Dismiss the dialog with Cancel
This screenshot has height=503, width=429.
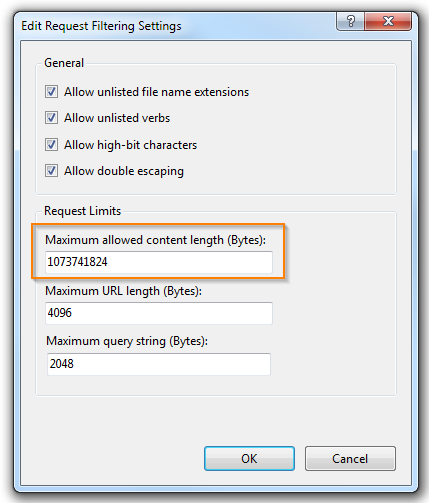[350, 459]
